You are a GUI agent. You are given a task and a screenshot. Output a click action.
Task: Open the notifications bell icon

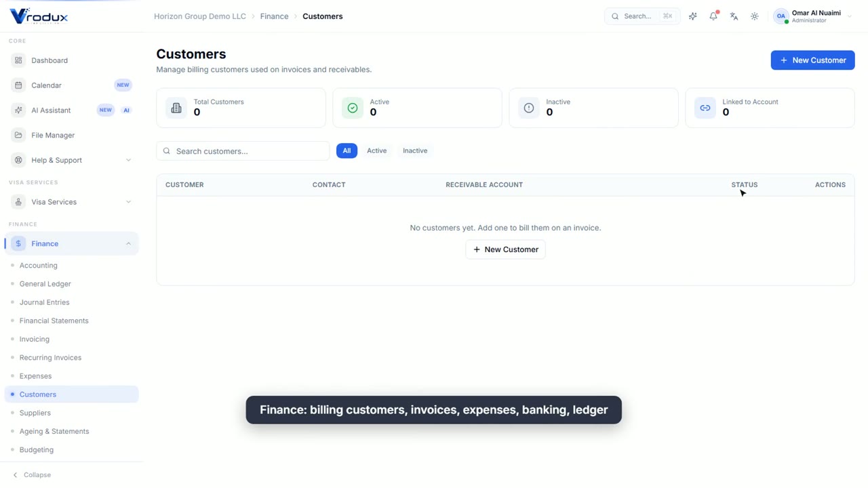point(713,16)
